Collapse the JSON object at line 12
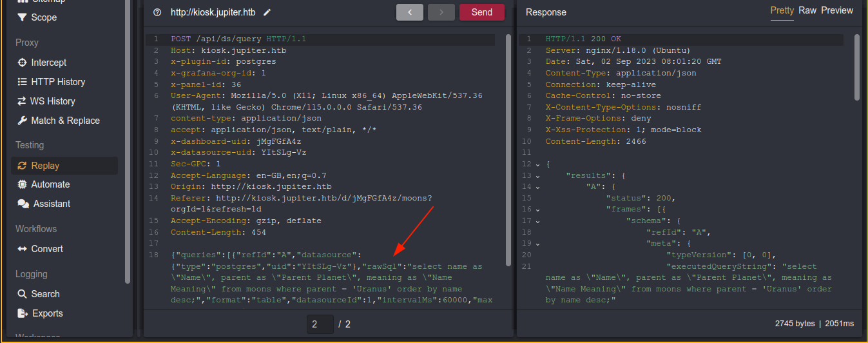Image resolution: width=868 pixels, height=343 pixels. pos(537,164)
